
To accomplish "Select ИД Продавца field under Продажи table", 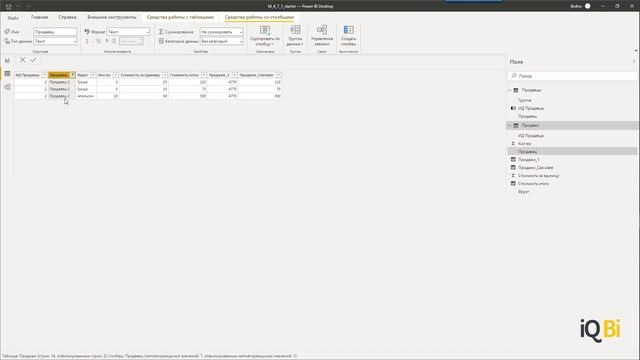I will click(x=531, y=136).
